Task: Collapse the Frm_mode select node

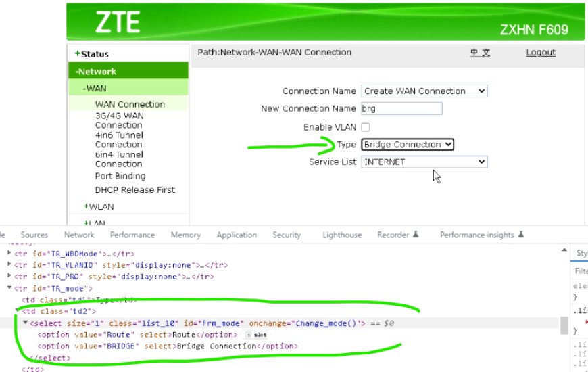Action: [25, 323]
